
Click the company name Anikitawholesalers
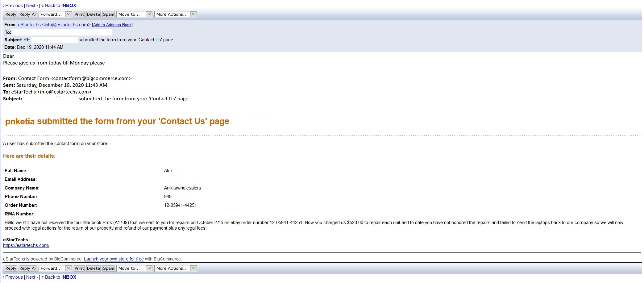[182, 188]
